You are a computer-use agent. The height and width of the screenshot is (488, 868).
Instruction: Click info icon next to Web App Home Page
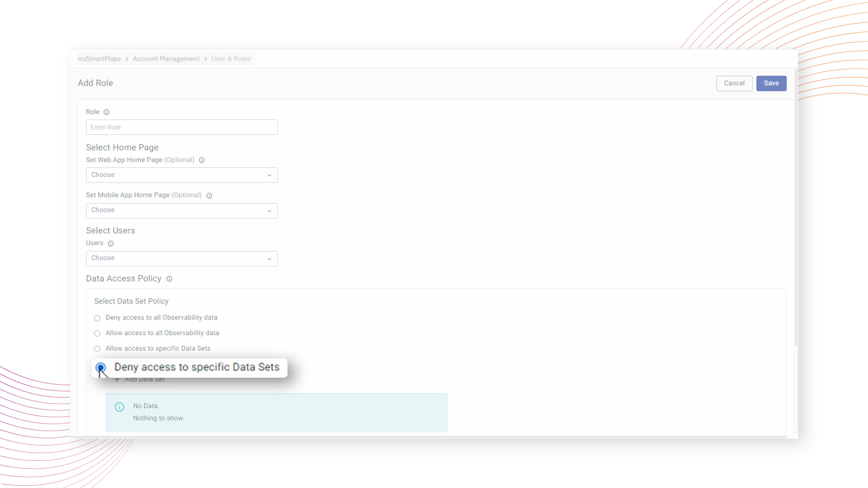(202, 160)
